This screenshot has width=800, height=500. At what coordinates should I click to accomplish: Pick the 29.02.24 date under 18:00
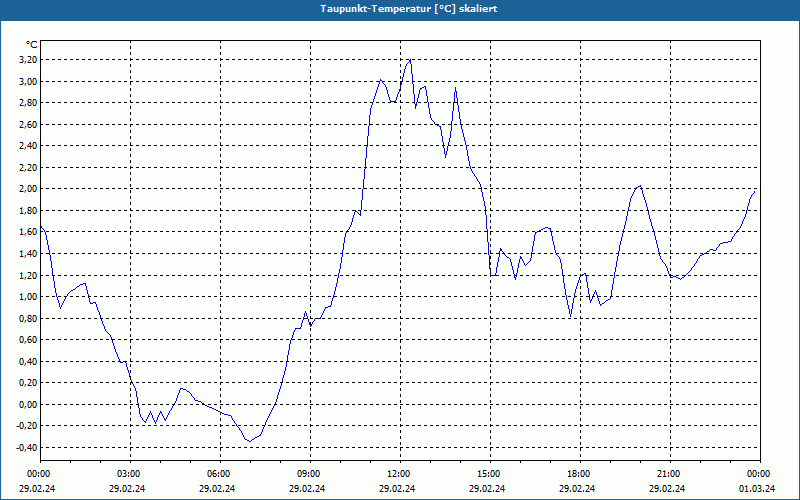point(577,488)
